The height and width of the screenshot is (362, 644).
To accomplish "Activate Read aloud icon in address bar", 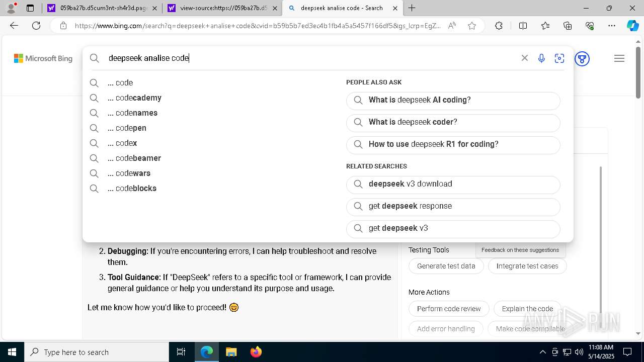I will point(452,26).
